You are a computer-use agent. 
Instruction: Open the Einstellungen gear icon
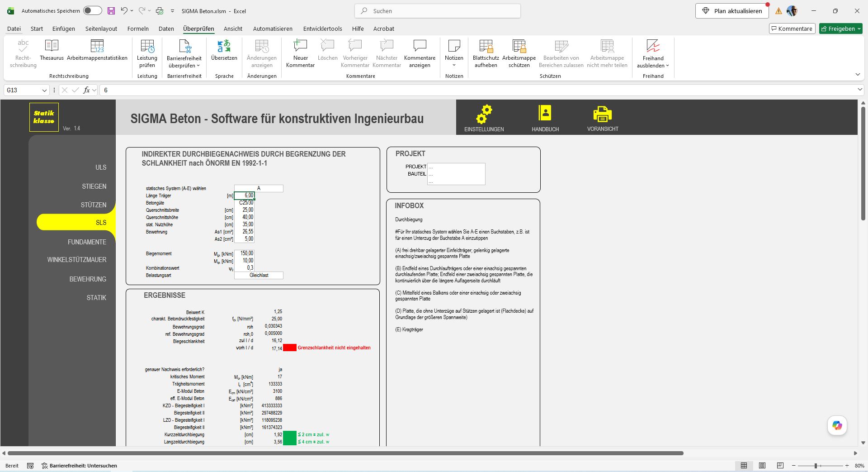484,114
